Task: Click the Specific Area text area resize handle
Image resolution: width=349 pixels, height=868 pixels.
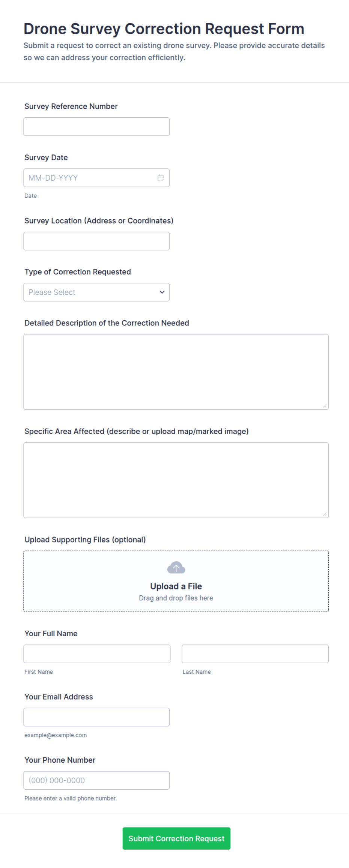Action: (x=325, y=514)
